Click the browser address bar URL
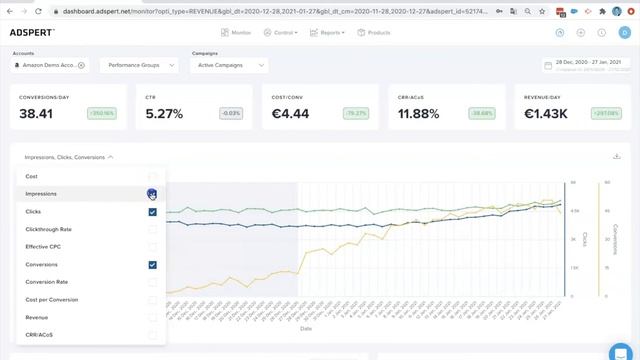640x360 pixels. tap(275, 11)
